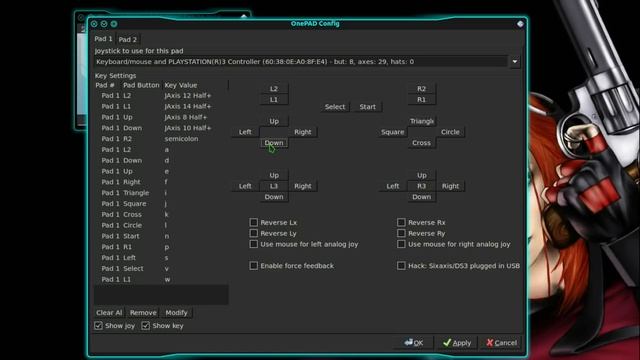Open the joystick selection dropdown arrow
This screenshot has height=360, width=640.
(515, 62)
